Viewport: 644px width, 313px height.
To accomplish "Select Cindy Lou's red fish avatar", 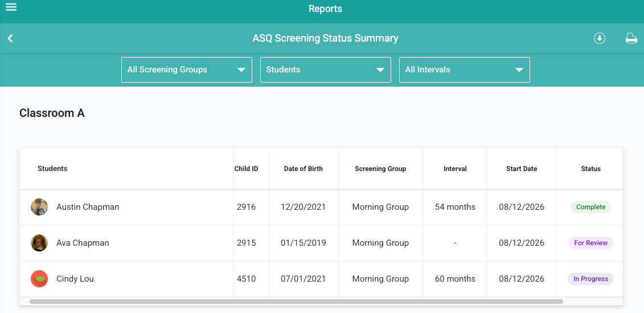I will click(39, 279).
